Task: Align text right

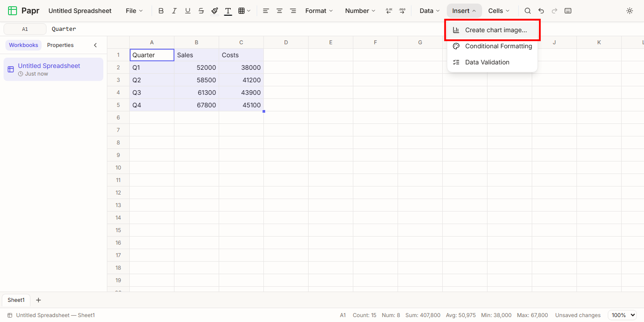Action: click(x=293, y=11)
